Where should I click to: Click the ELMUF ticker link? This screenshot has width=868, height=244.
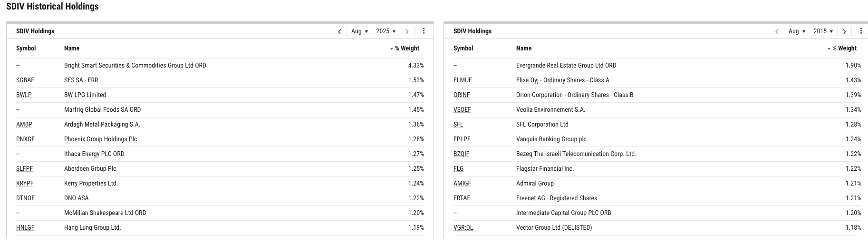[463, 80]
